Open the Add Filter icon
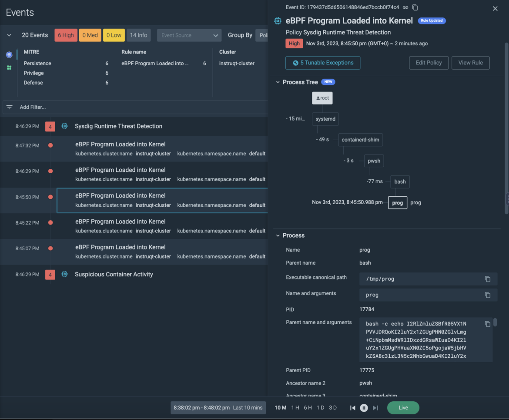Image resolution: width=509 pixels, height=420 pixels. pos(10,107)
